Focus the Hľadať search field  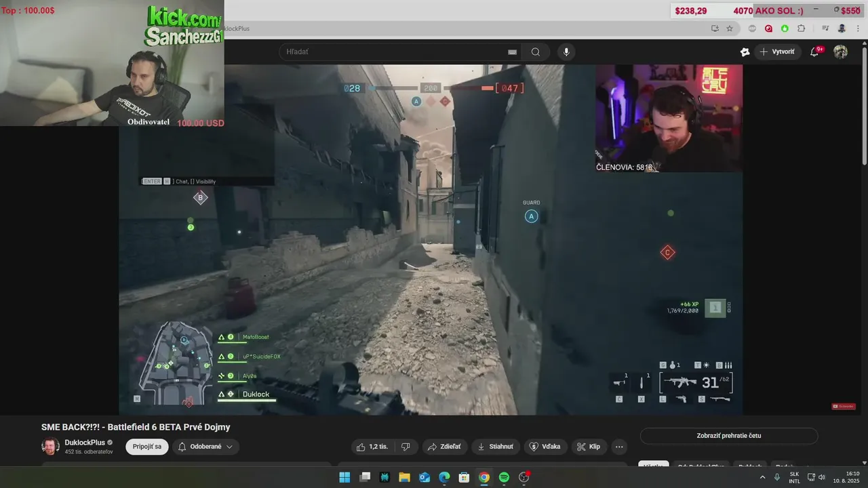(400, 52)
